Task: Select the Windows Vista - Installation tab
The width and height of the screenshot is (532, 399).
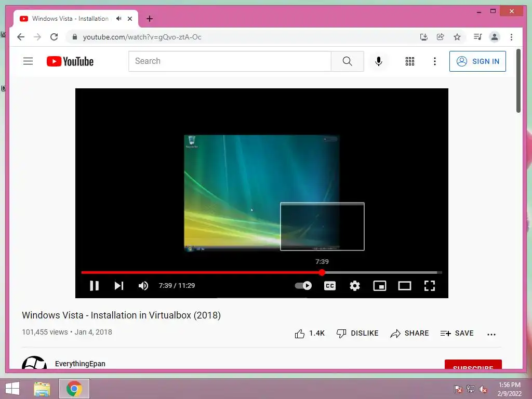Action: click(x=70, y=19)
